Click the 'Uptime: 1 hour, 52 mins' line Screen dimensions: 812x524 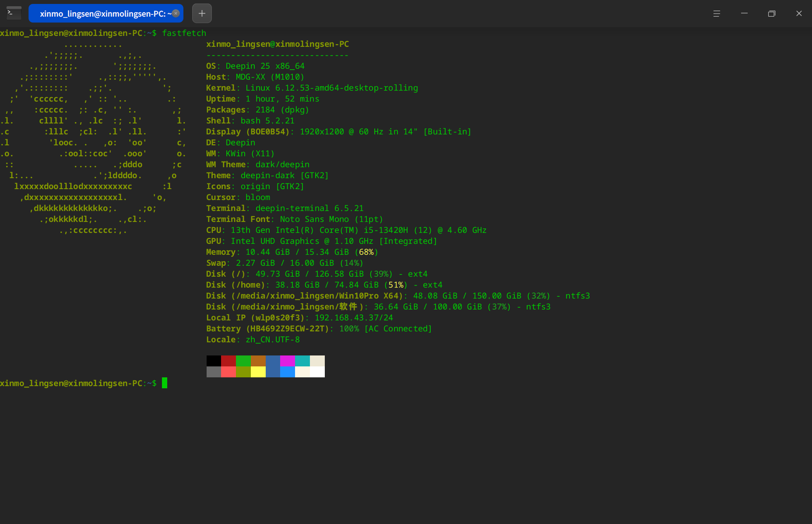pyautogui.click(x=263, y=99)
